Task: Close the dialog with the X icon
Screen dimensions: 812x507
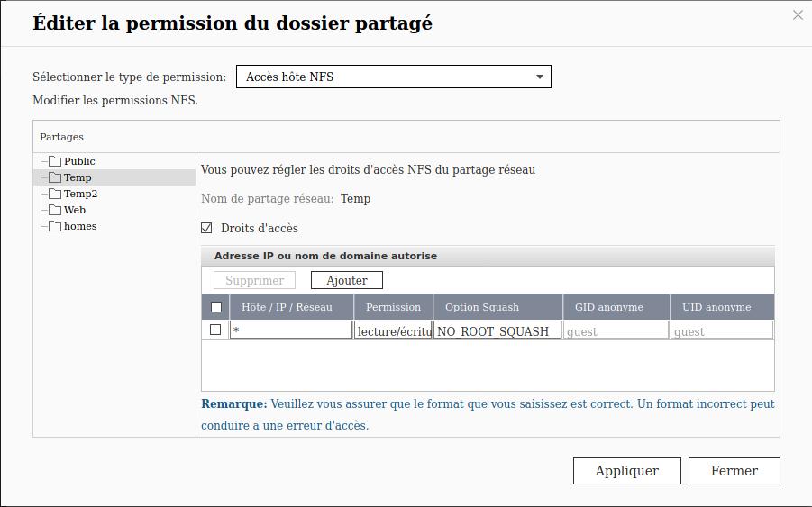Action: (798, 15)
